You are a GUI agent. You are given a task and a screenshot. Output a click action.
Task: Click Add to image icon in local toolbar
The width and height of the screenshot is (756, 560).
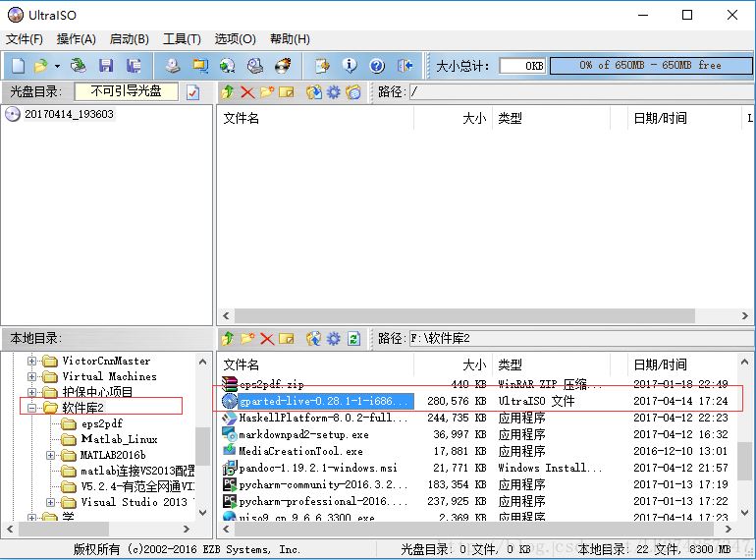(314, 339)
